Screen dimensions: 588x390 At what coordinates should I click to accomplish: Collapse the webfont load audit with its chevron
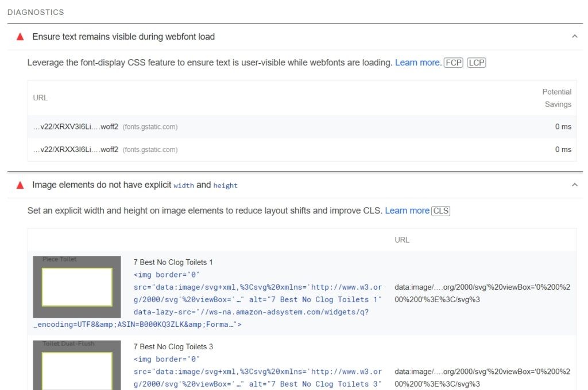coord(574,37)
